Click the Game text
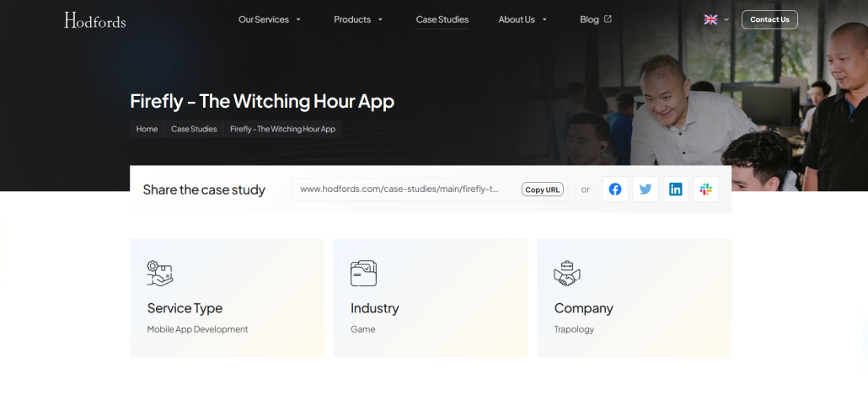868x394 pixels. click(362, 329)
